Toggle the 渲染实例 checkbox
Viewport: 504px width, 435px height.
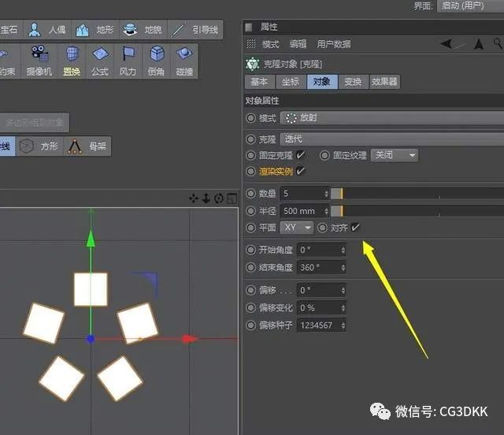tap(301, 171)
